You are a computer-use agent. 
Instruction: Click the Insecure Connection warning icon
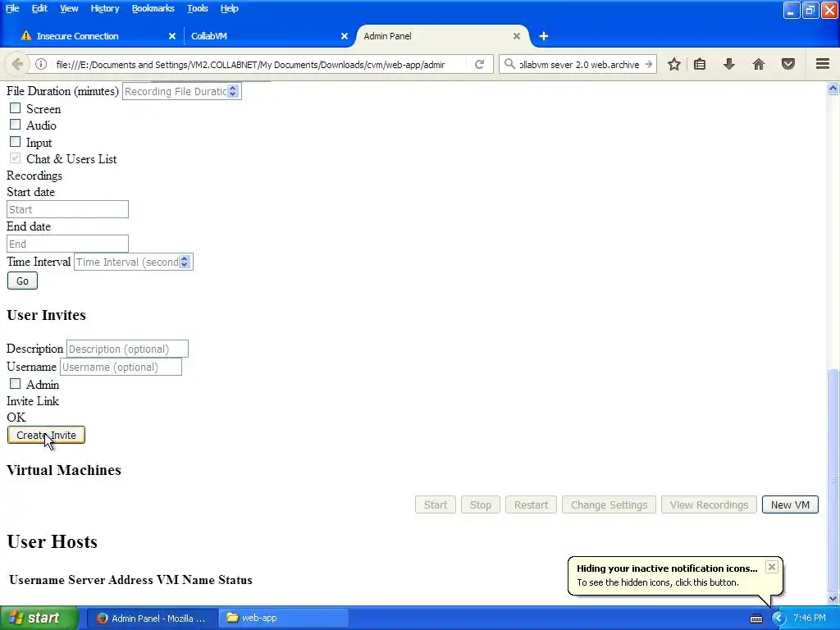25,36
